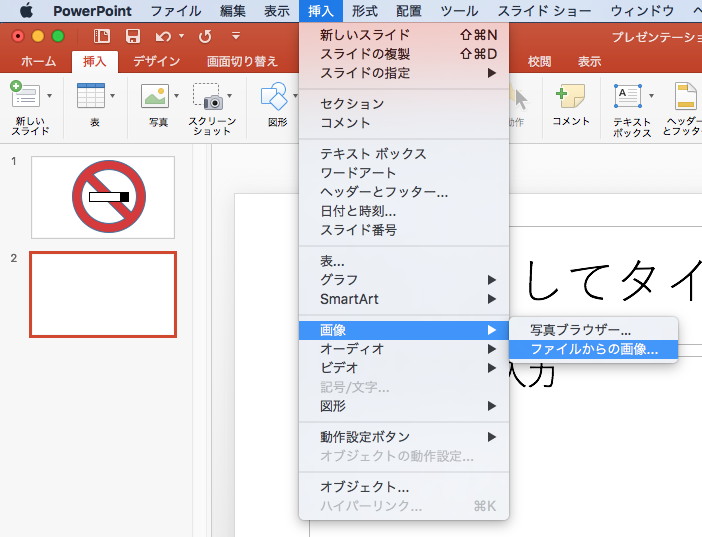
Task: Select オブジェクト... menu item
Action: pyautogui.click(x=404, y=487)
